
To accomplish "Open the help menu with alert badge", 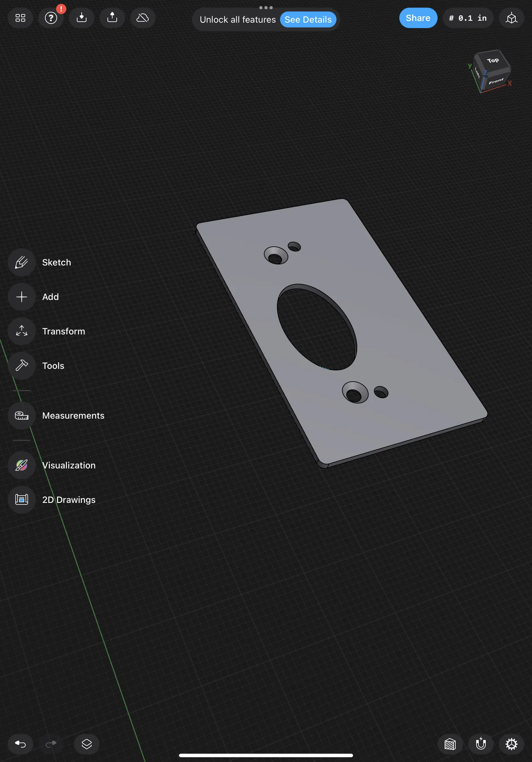I will click(x=51, y=18).
